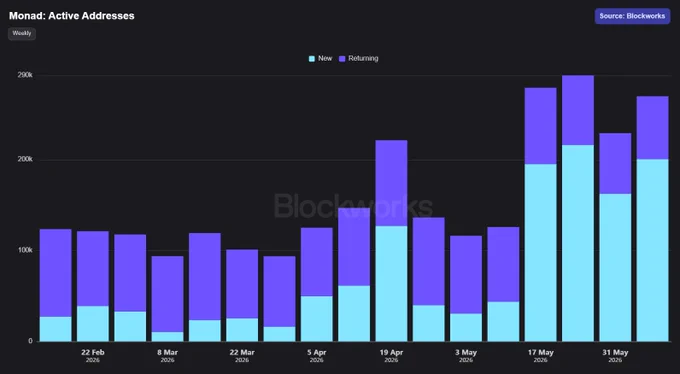Click the Returning segment of the 19 Apr bar
680x374 pixels.
tap(391, 183)
